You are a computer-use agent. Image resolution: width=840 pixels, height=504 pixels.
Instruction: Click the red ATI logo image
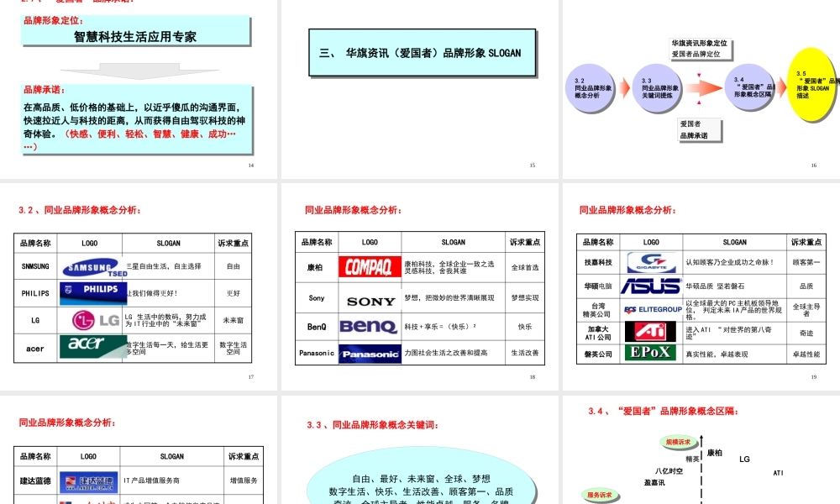pyautogui.click(x=650, y=332)
